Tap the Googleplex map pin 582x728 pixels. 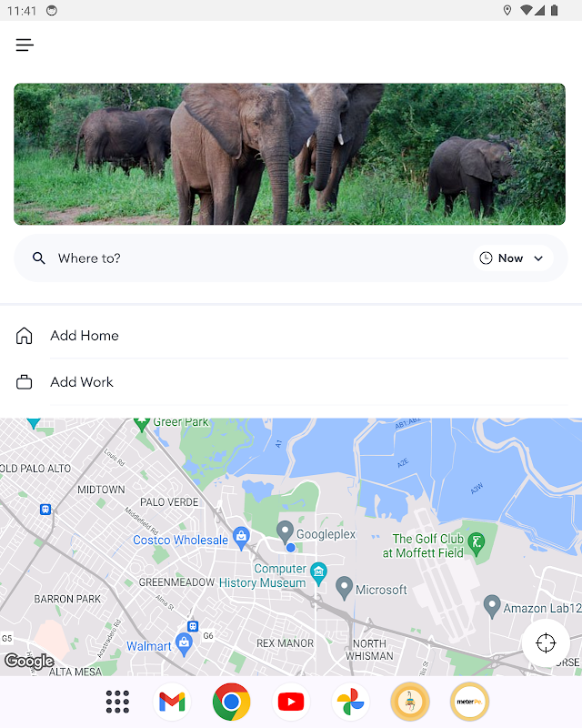click(x=285, y=531)
